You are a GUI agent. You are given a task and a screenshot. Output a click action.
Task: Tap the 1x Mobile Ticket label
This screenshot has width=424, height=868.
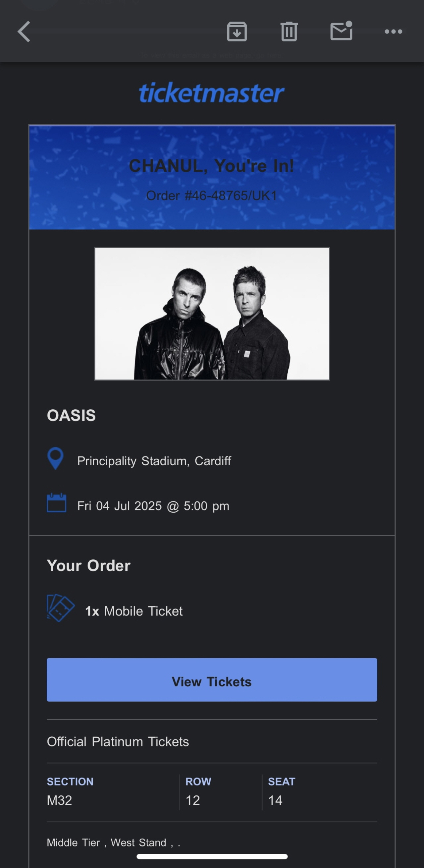pos(134,611)
